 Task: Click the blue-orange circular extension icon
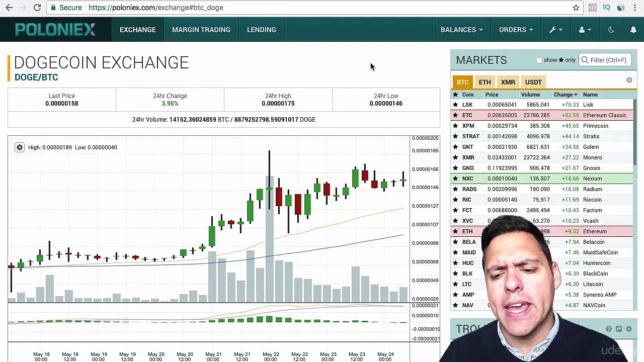(621, 8)
